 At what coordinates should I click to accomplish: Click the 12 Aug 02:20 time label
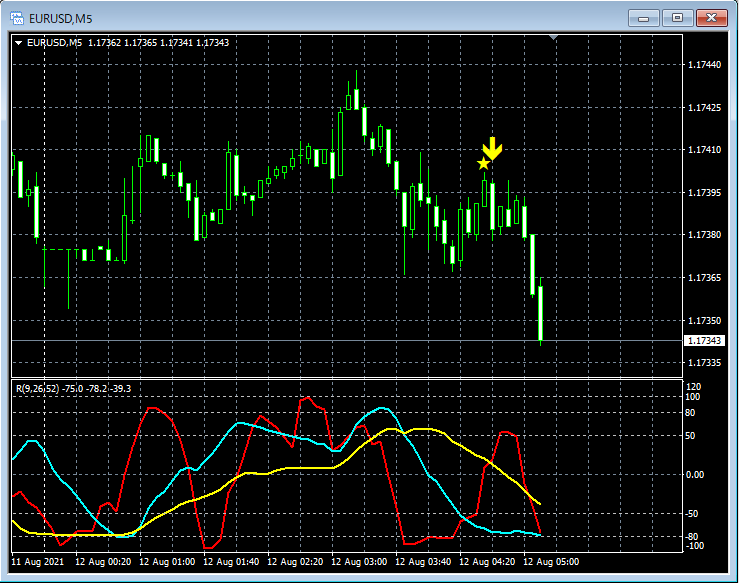(295, 562)
